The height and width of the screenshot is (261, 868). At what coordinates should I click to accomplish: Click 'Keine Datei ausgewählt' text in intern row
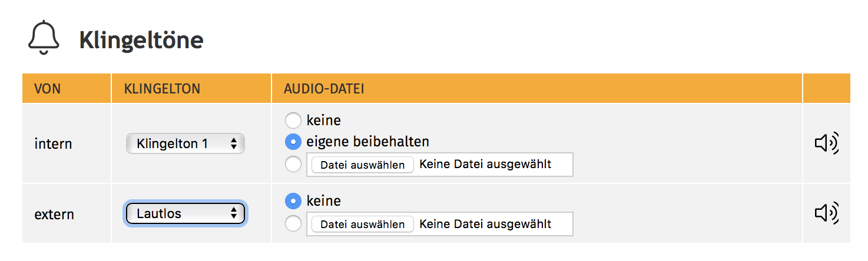point(485,165)
